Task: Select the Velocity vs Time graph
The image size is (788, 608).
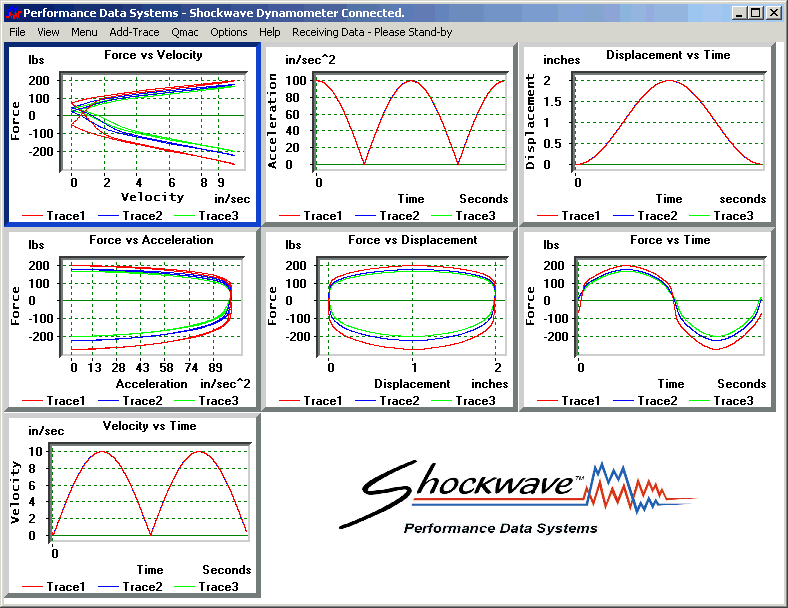Action: click(133, 505)
